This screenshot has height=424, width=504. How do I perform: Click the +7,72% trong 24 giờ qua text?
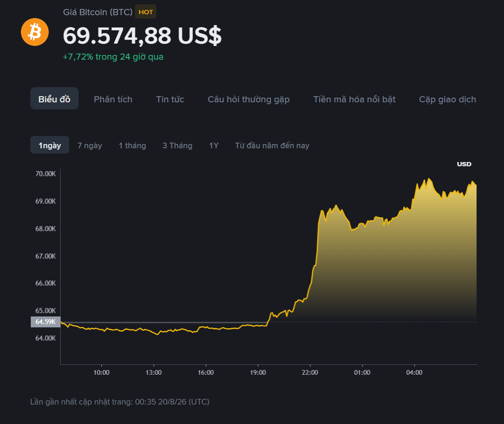[113, 57]
